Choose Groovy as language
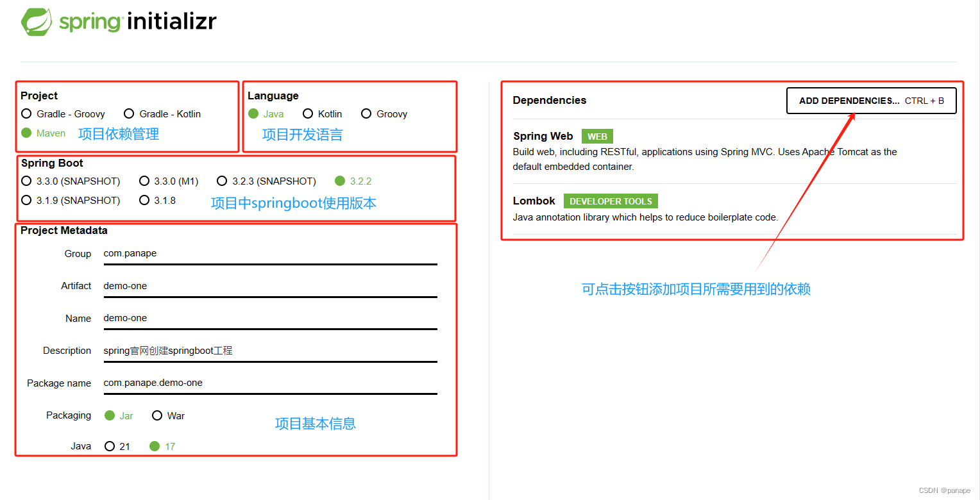 click(x=384, y=114)
